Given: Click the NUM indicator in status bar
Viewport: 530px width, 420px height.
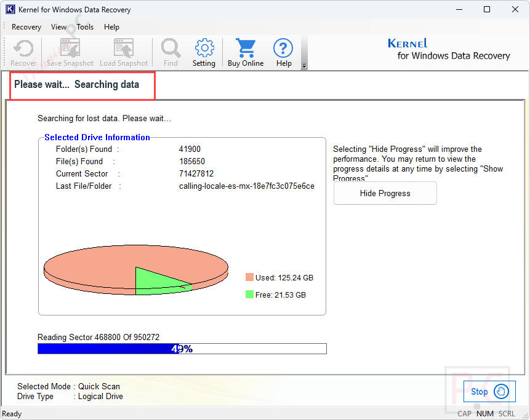Looking at the screenshot, I should (x=485, y=414).
